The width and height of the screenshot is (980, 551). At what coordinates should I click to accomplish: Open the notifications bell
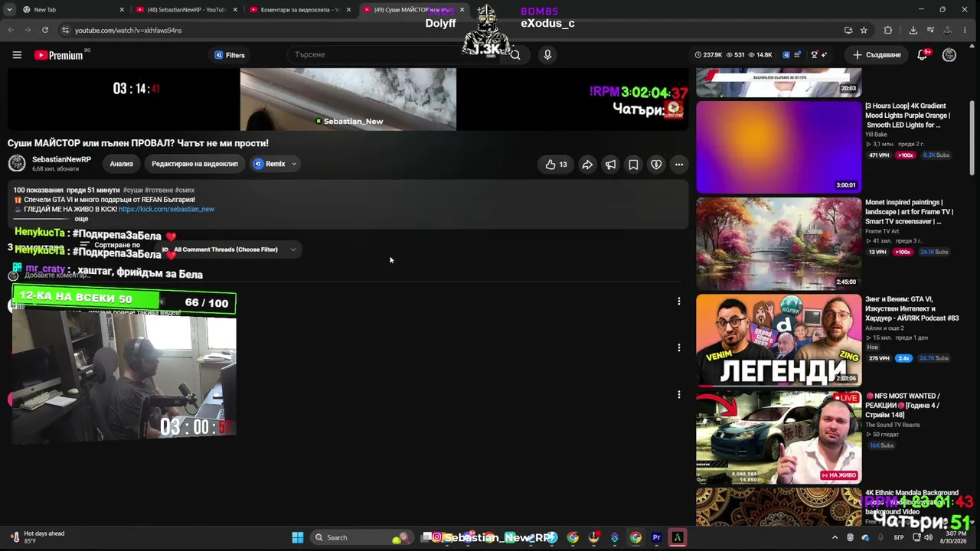[923, 55]
